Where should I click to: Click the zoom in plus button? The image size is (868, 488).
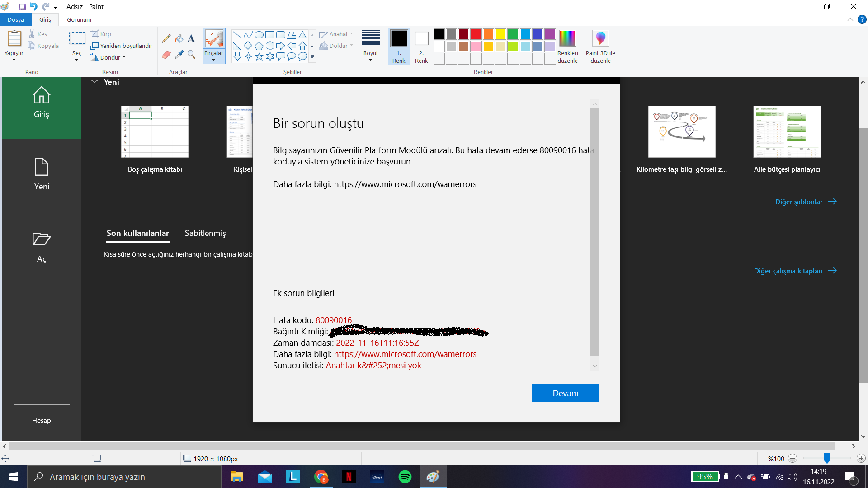[x=861, y=459]
